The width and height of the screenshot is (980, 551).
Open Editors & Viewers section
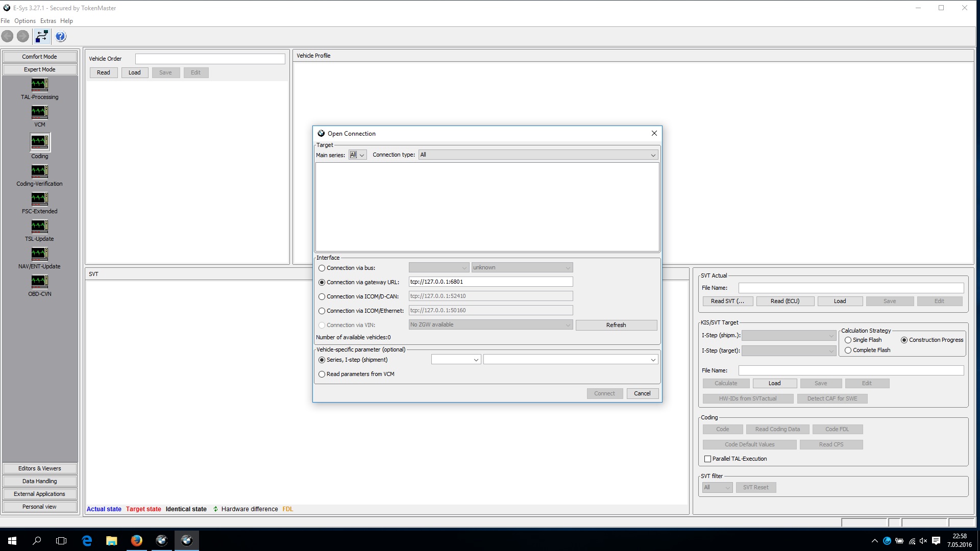pyautogui.click(x=39, y=468)
